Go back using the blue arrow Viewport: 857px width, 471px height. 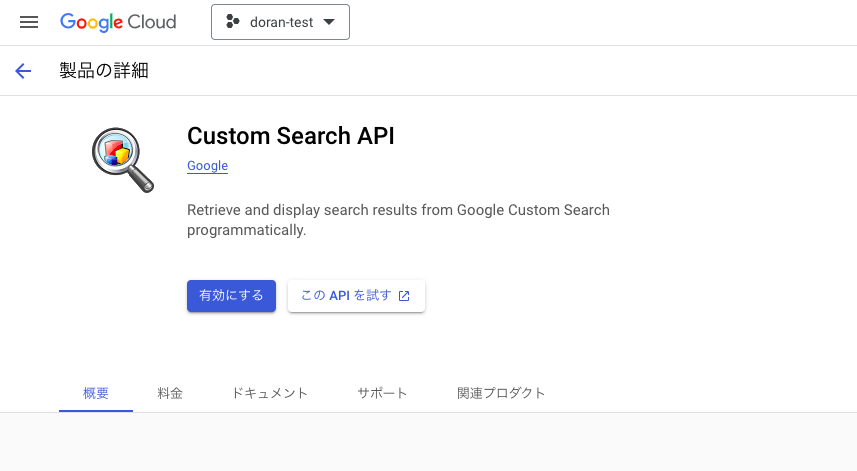[x=23, y=70]
